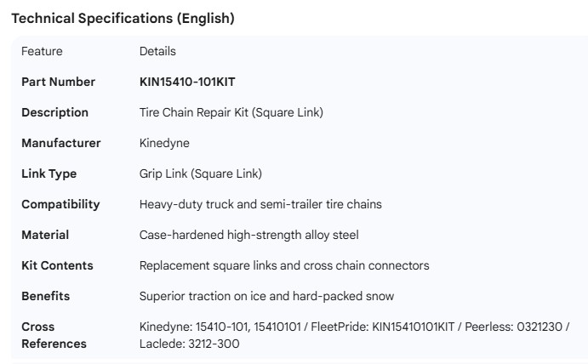Click the Technical Specifications (English) heading
The width and height of the screenshot is (588, 364).
coord(123,19)
